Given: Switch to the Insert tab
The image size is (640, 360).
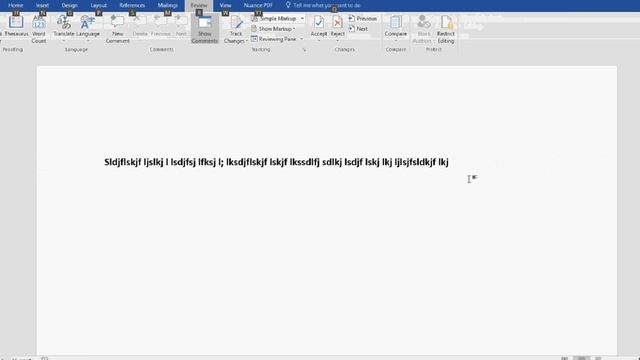Looking at the screenshot, I should 42,5.
